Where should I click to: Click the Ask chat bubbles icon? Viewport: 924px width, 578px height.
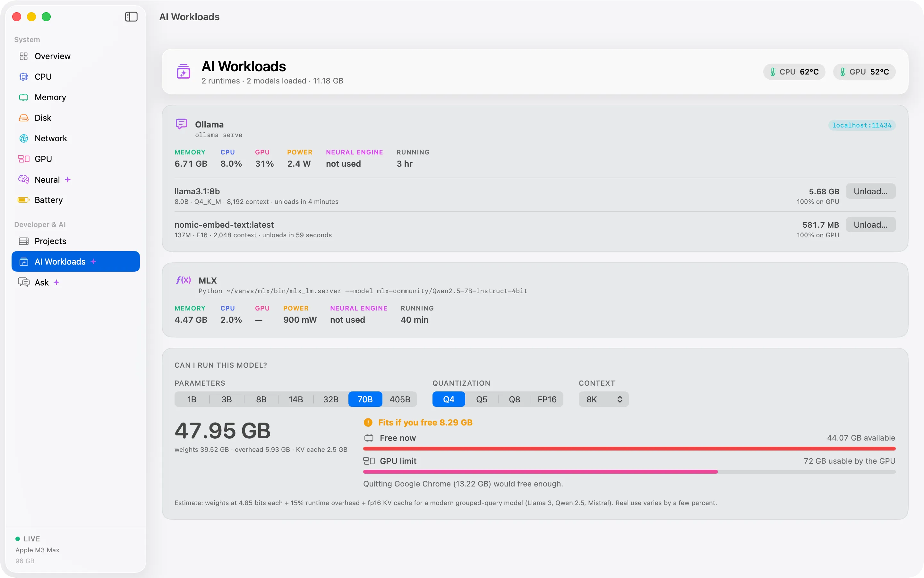click(x=24, y=282)
